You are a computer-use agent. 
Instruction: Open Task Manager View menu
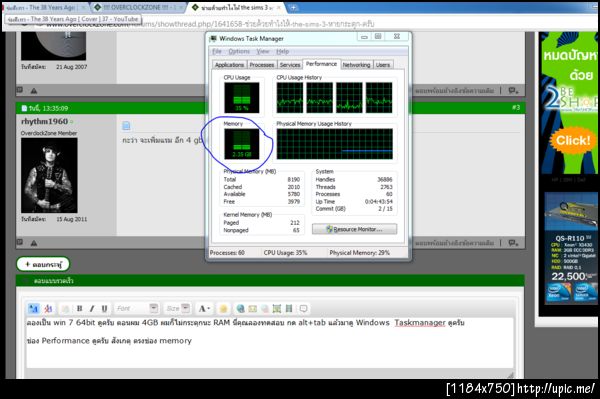(x=263, y=51)
